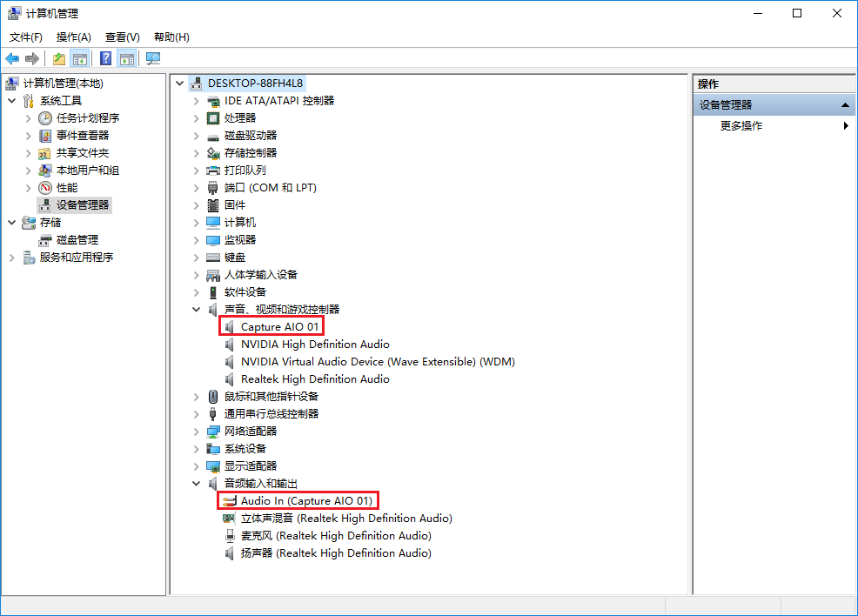
Task: Open the 查看(V) menu
Action: (x=122, y=37)
